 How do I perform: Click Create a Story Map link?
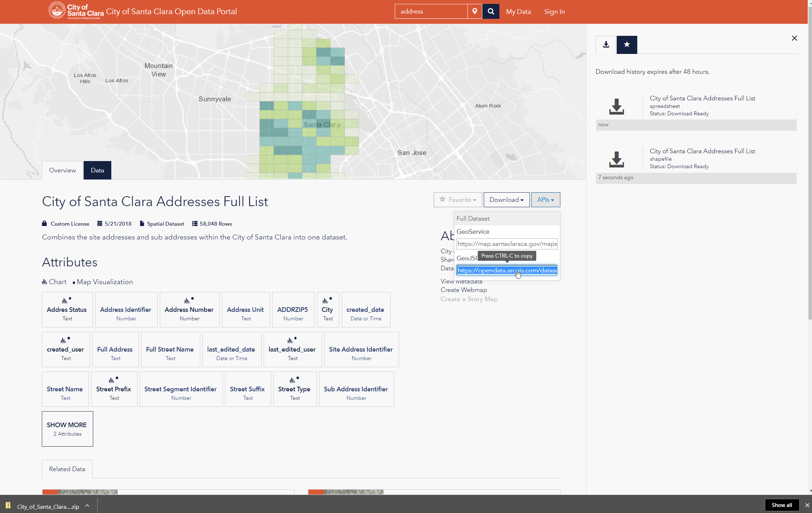point(469,299)
